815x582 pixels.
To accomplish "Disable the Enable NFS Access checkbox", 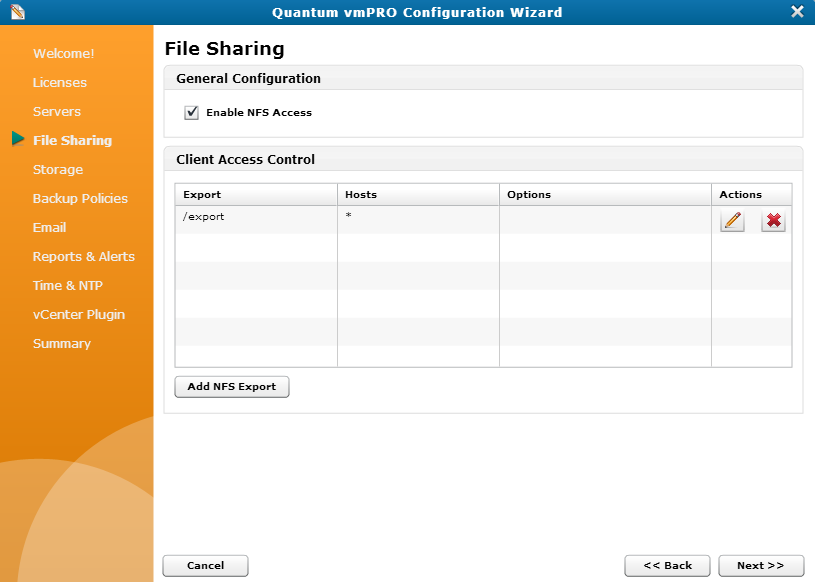I will point(191,112).
